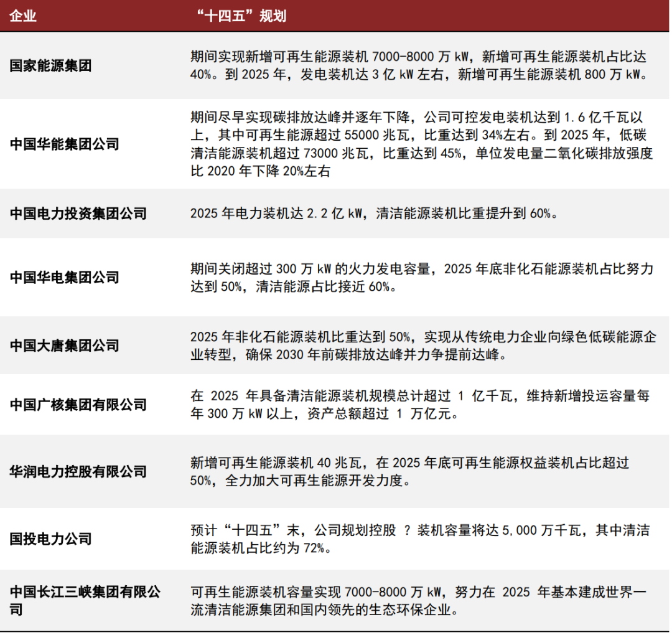Click plan text starting 期间尽早实现碳排放达峰
This screenshot has width=672, height=635.
(x=422, y=144)
